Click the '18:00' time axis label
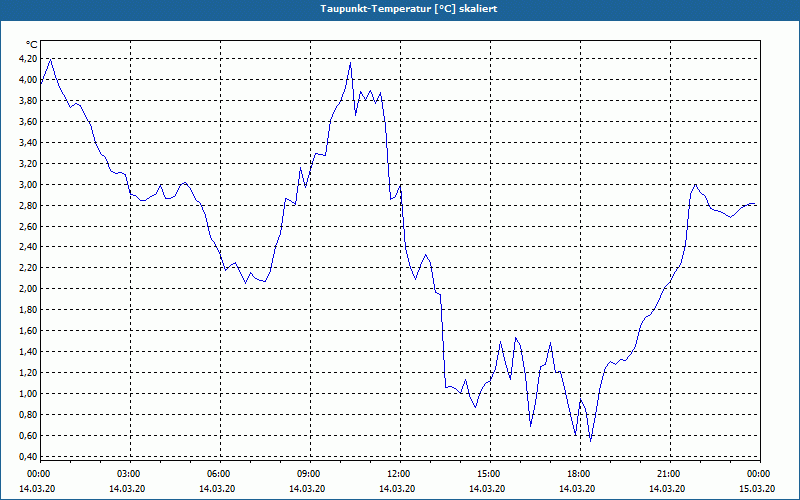This screenshot has height=500, width=800. [578, 474]
